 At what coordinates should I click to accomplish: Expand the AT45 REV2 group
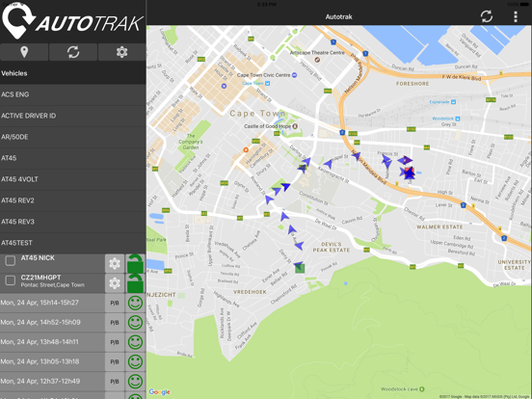pos(73,200)
